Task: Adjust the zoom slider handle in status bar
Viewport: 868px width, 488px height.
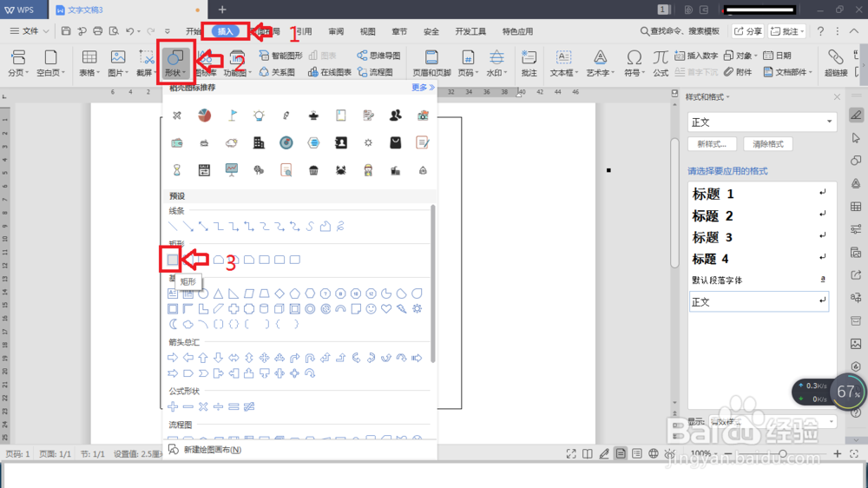Action: click(x=782, y=453)
